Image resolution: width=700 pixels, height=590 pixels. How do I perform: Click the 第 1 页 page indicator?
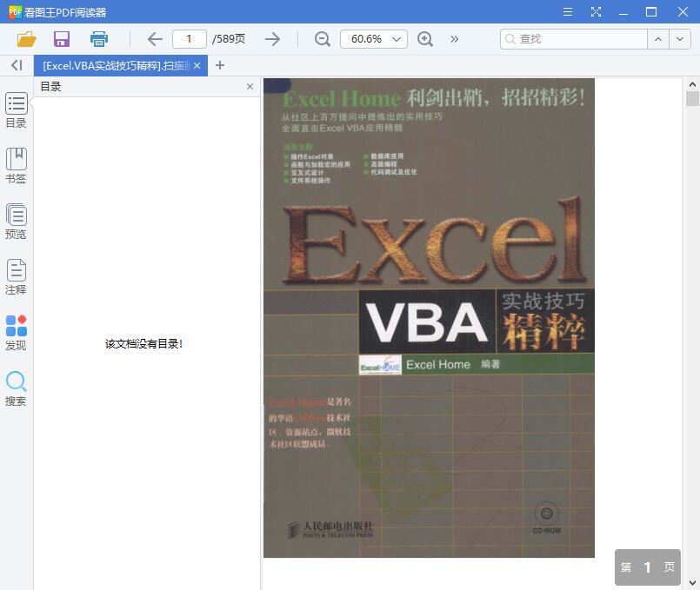[x=647, y=567]
